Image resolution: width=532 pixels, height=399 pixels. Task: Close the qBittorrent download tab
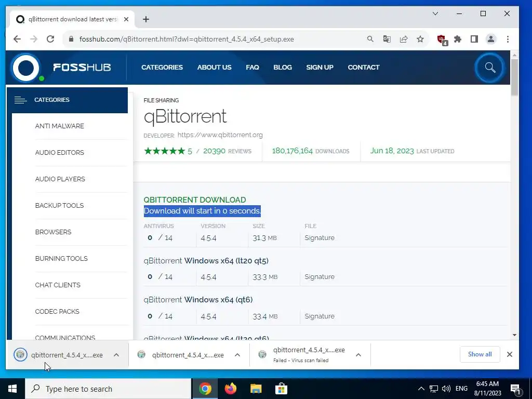[126, 19]
